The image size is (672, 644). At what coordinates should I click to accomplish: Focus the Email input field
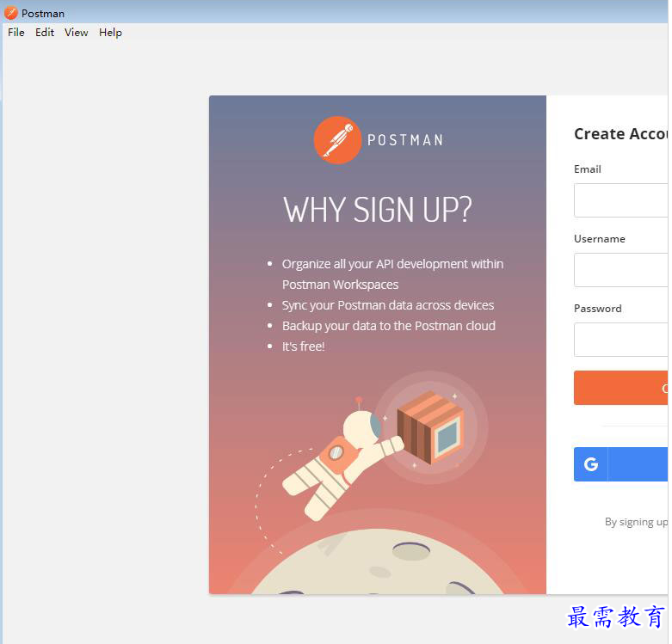click(621, 200)
